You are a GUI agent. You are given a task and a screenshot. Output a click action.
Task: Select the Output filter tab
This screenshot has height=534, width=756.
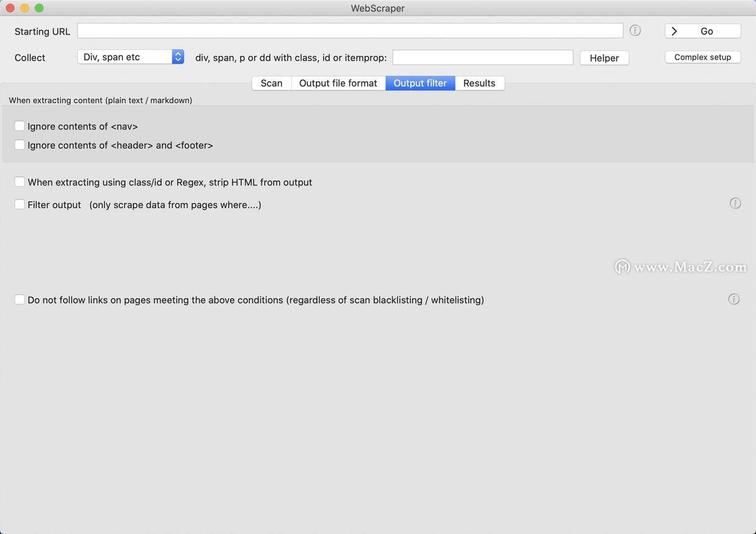point(420,83)
